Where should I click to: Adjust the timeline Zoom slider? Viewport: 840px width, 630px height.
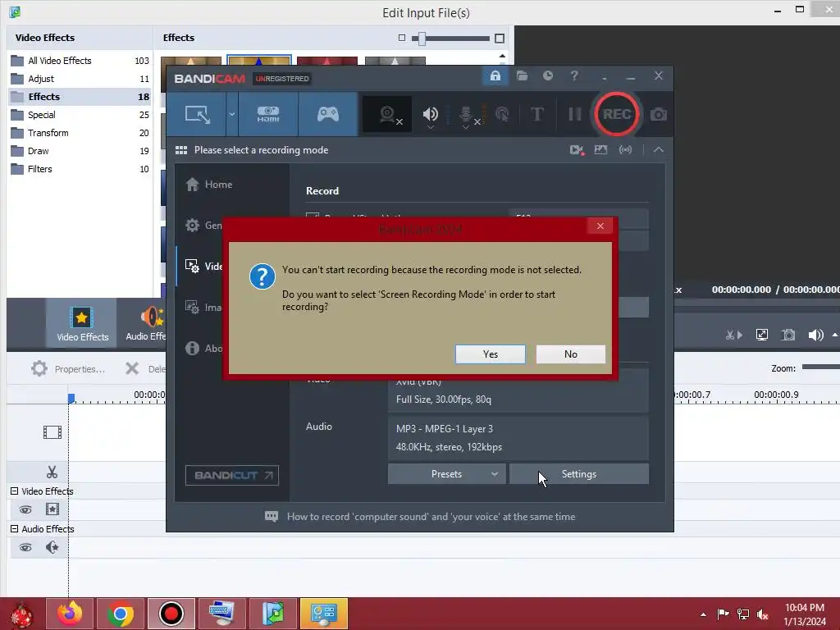coord(820,367)
